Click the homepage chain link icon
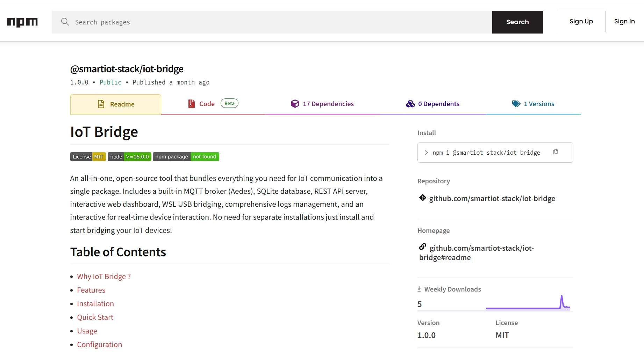Screen dimensions: 644x353 [423, 247]
